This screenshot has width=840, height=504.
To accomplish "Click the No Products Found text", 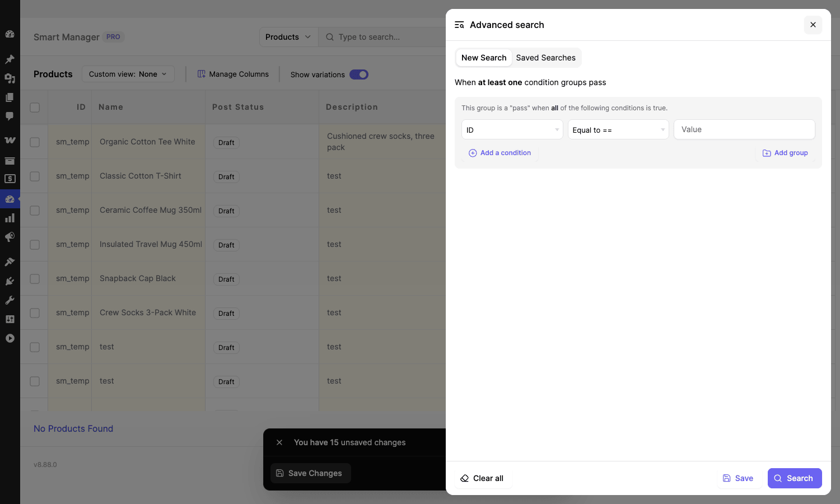I will 73,428.
